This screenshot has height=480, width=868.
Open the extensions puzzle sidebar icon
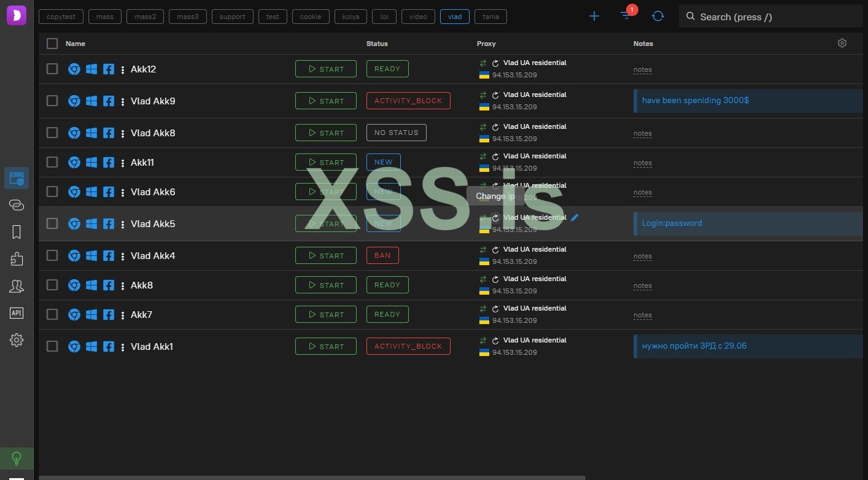coord(17,259)
